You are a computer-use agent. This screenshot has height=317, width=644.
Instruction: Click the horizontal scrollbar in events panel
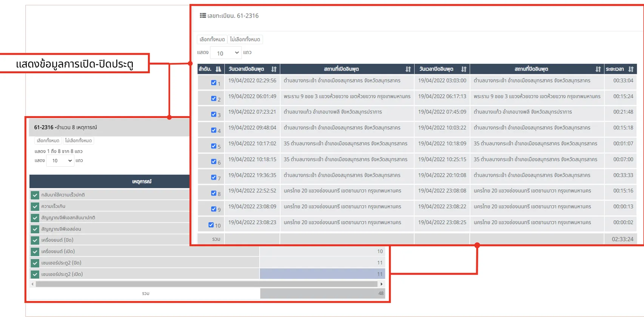click(206, 284)
